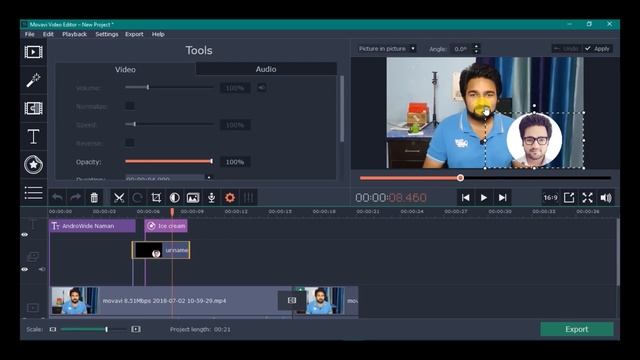Open the Settings menu
This screenshot has width=640, height=360.
[107, 34]
